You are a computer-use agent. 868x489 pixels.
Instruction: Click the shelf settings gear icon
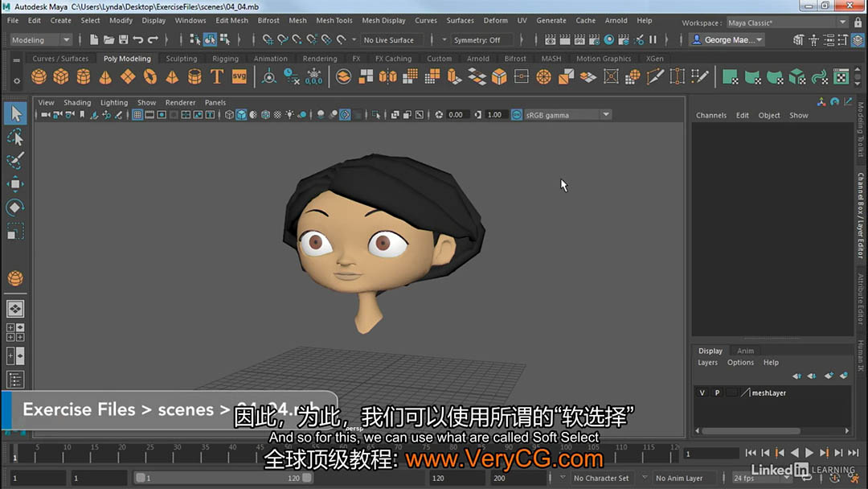point(17,81)
